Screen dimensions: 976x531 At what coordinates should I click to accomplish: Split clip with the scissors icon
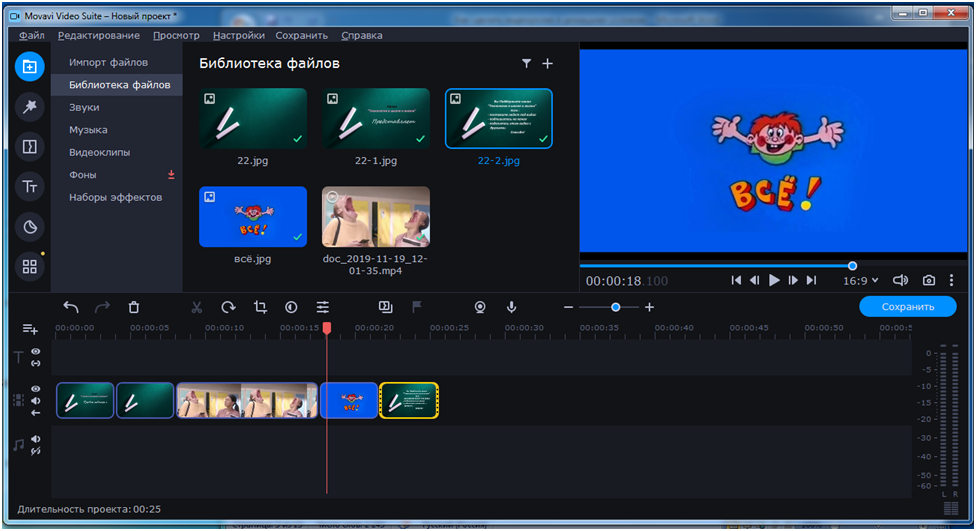(197, 307)
